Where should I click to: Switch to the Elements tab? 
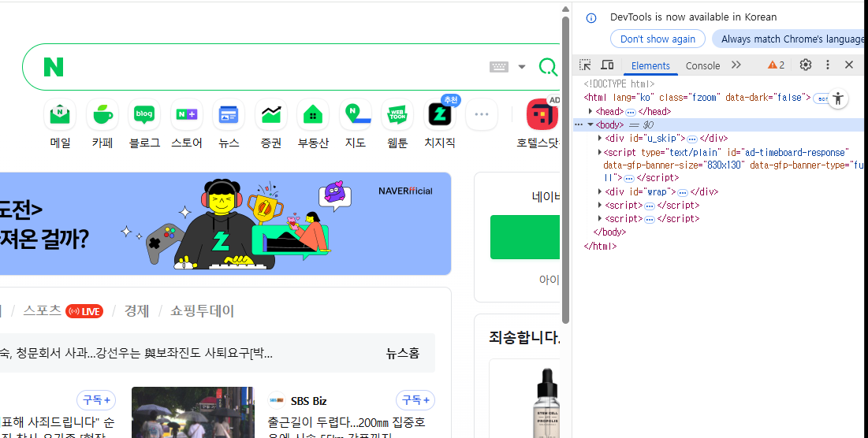pos(650,66)
